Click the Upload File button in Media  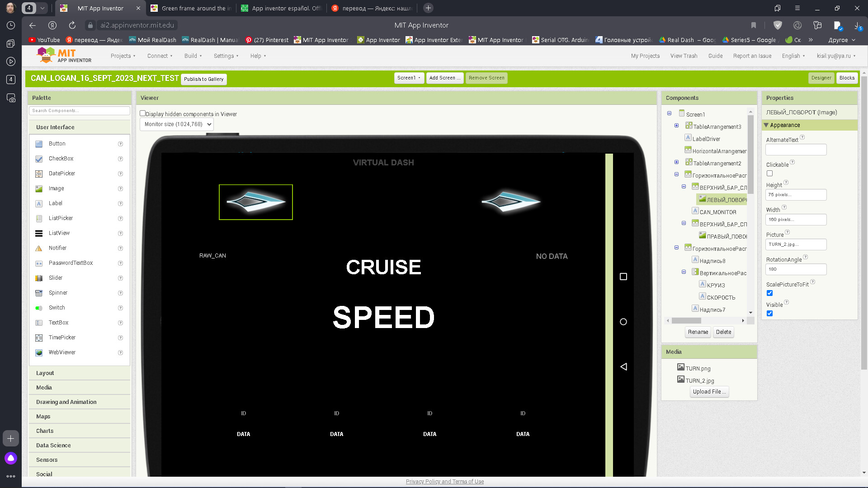click(709, 391)
